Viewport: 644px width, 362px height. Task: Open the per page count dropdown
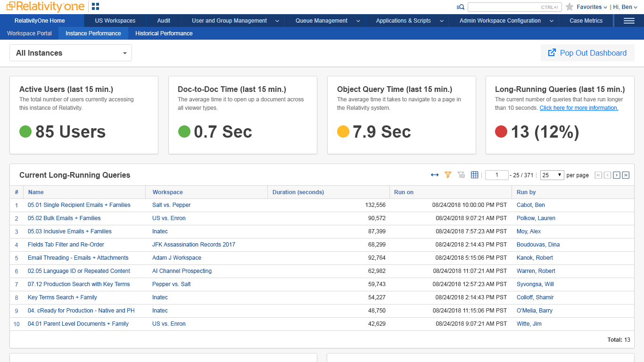[553, 175]
